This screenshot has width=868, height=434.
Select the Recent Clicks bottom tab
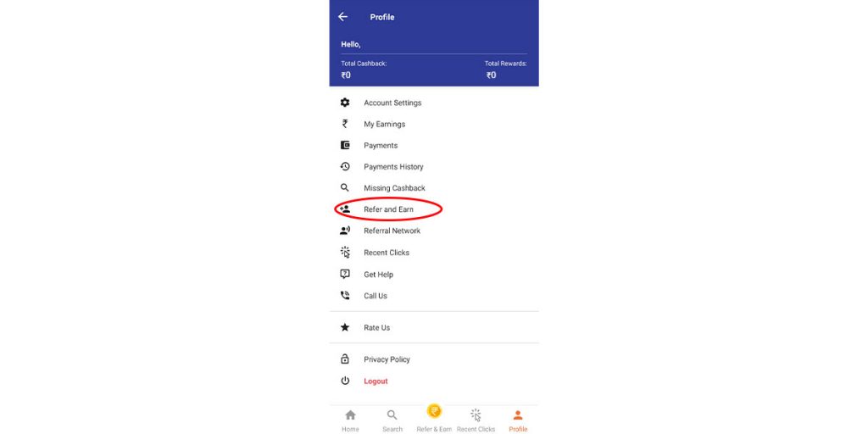point(476,420)
